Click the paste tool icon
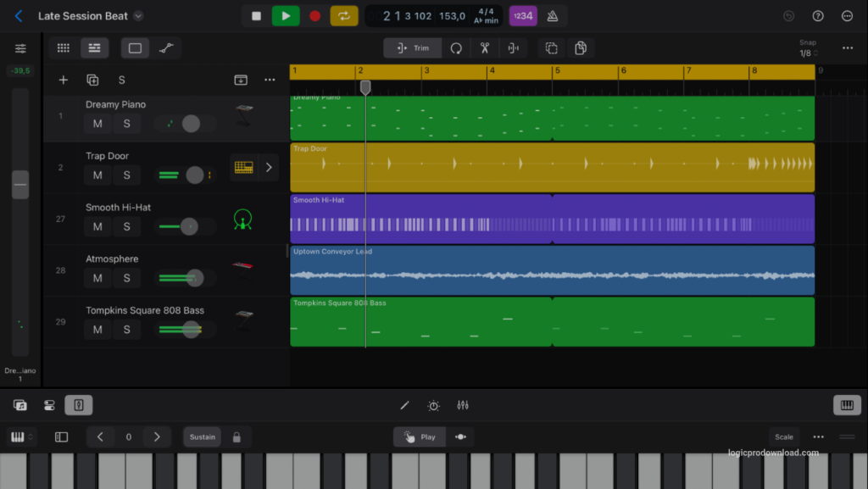868x489 pixels. (581, 48)
